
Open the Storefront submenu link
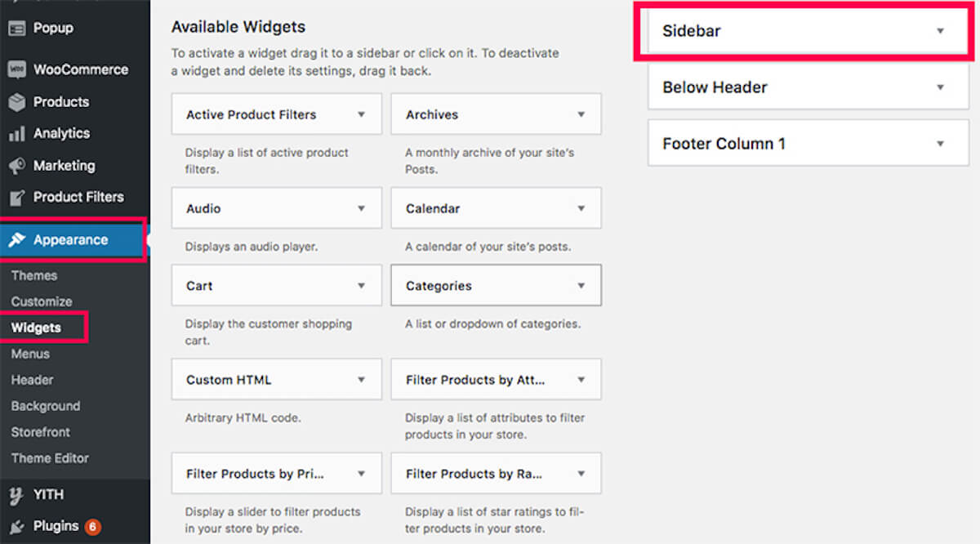[41, 432]
